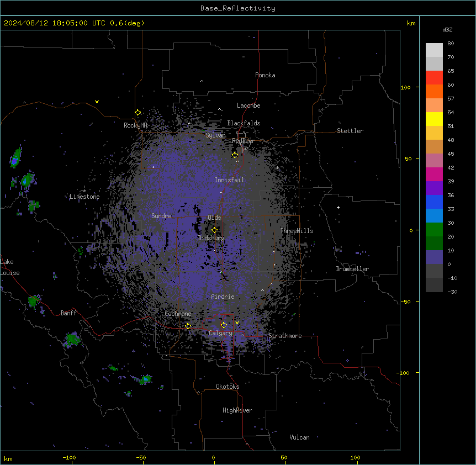Click the Ponoka town label

pyautogui.click(x=265, y=75)
